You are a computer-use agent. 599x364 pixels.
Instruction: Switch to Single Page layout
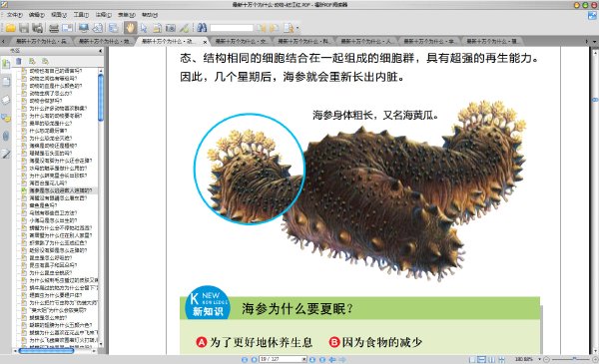[x=472, y=359]
